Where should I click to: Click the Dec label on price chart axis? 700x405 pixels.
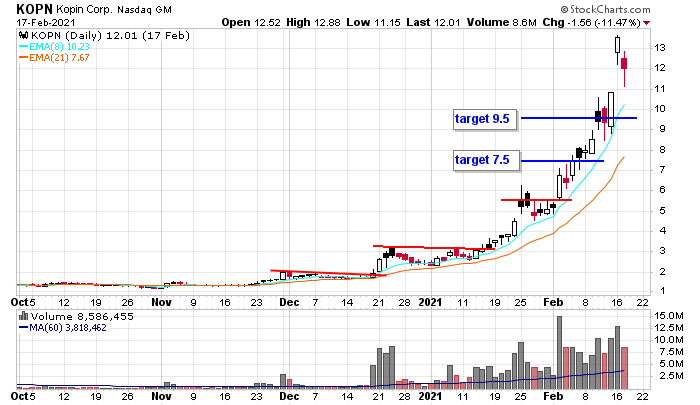click(289, 302)
